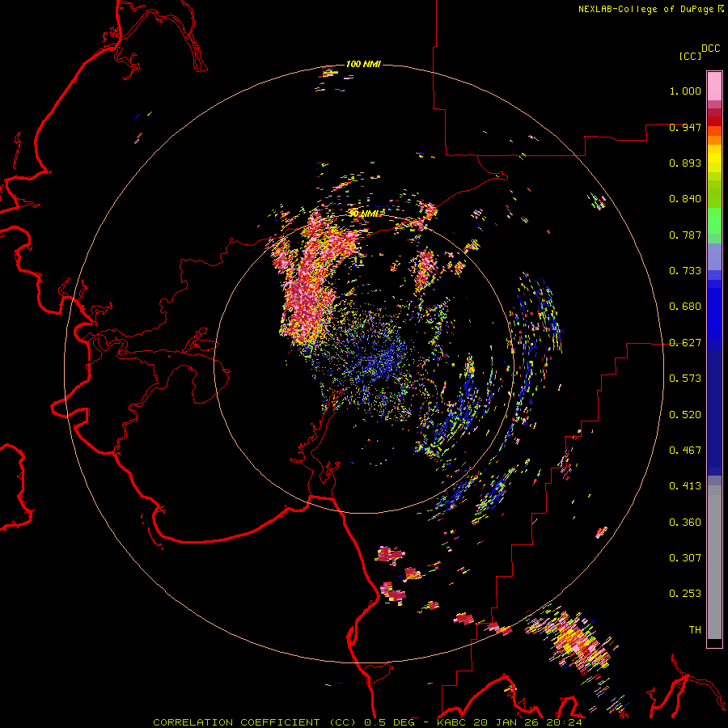
Task: Select the 0.573 scale value
Action: click(685, 379)
